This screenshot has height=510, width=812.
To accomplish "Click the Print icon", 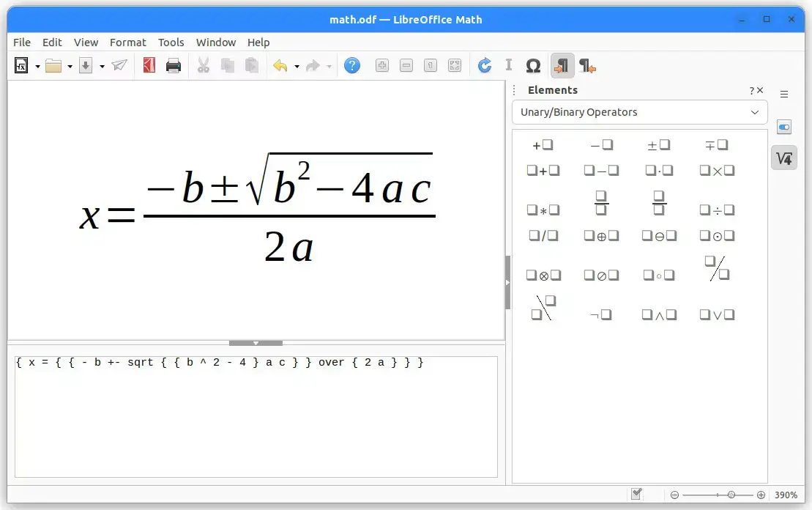I will click(x=174, y=66).
